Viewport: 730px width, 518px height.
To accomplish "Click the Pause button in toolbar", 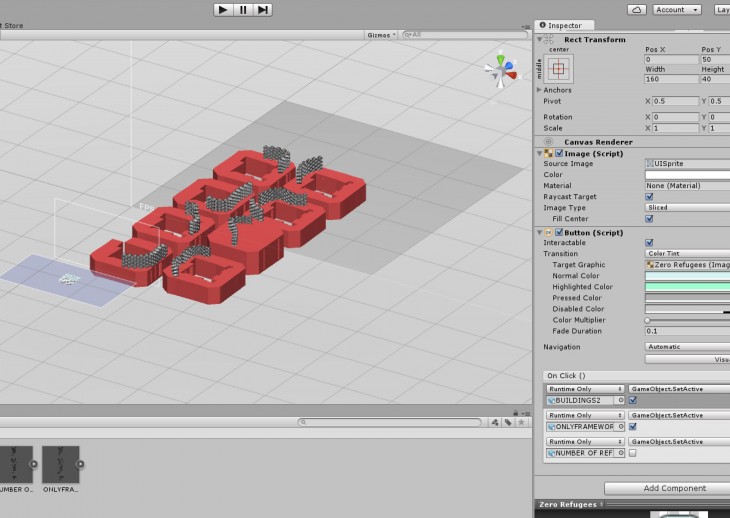I will [x=243, y=9].
